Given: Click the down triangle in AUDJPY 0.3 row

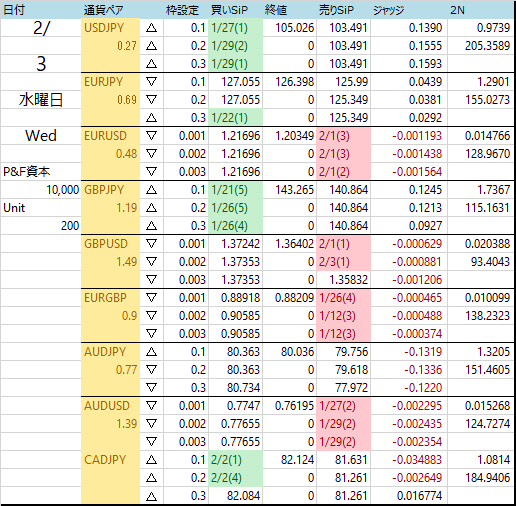Looking at the screenshot, I should 151,388.
